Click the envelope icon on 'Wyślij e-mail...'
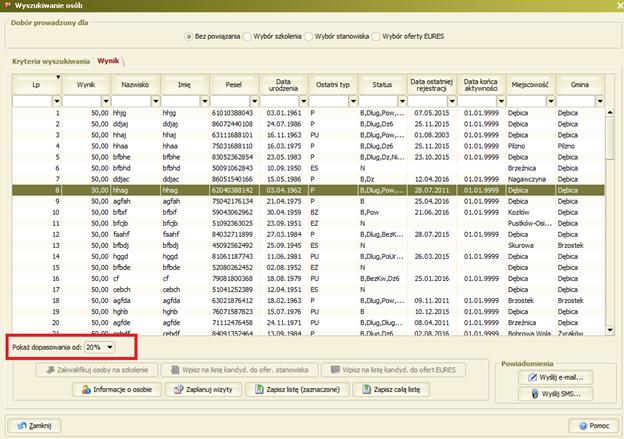This screenshot has width=624, height=439. (532, 377)
